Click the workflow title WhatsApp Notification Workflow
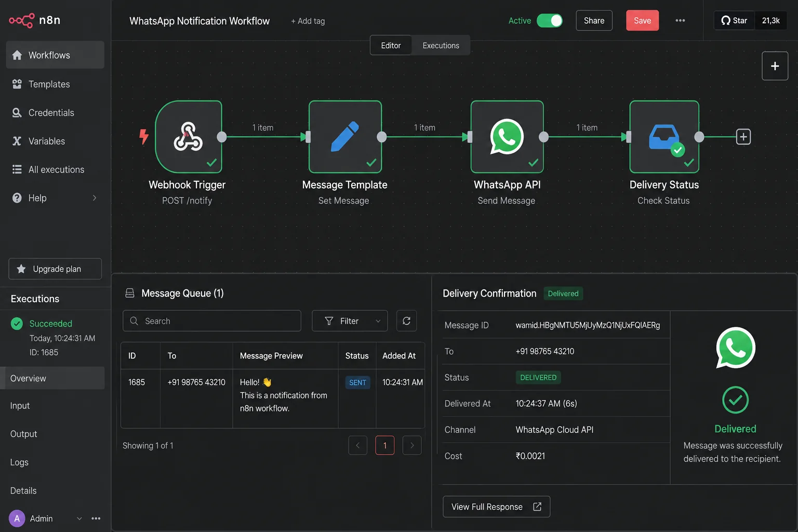This screenshot has height=532, width=798. click(199, 21)
